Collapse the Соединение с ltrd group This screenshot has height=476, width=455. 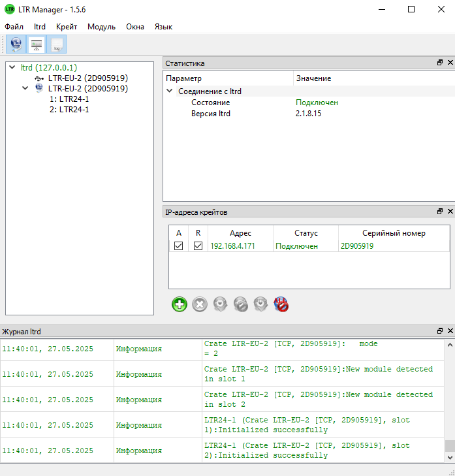(170, 91)
